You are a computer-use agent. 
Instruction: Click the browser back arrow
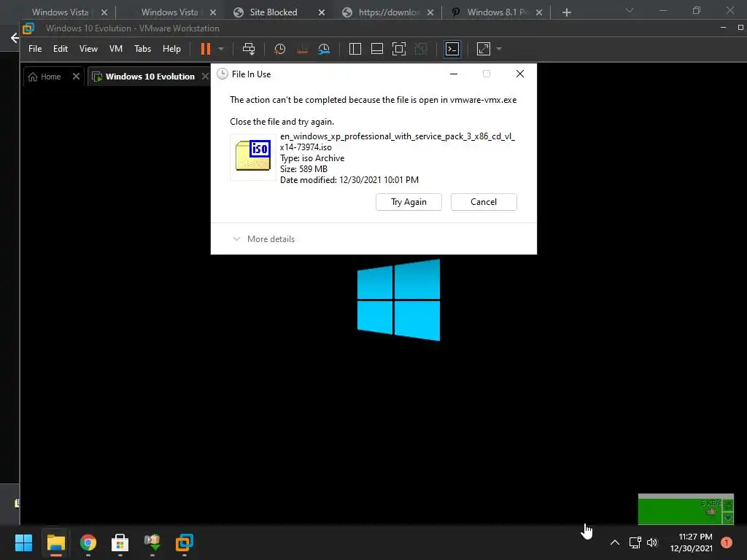(15, 38)
